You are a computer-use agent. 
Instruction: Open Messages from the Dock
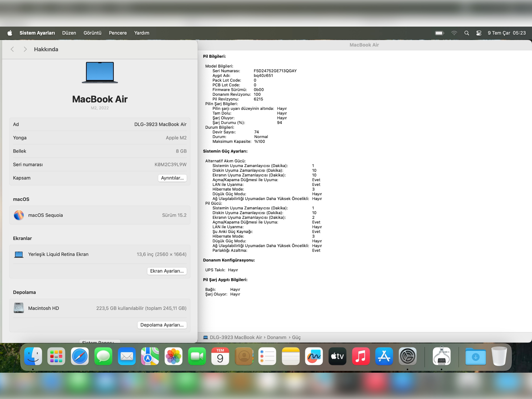tap(103, 356)
